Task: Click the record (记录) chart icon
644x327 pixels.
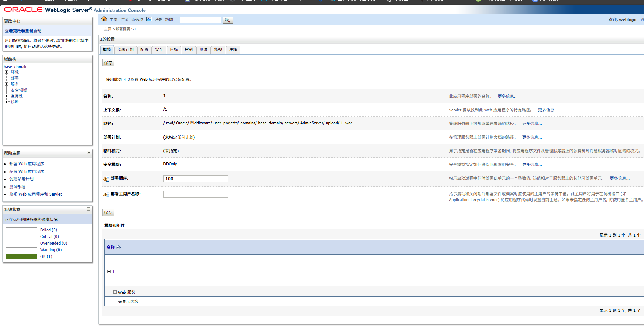Action: [149, 19]
